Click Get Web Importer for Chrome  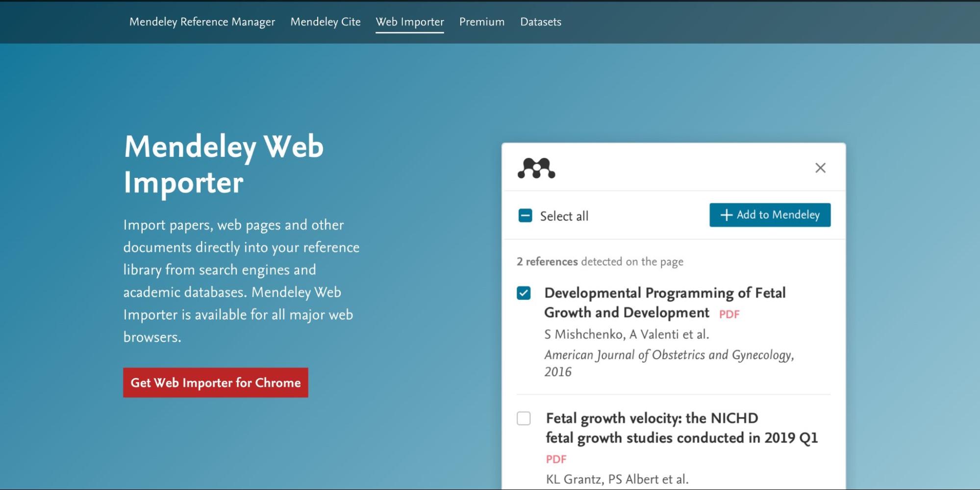pos(216,383)
